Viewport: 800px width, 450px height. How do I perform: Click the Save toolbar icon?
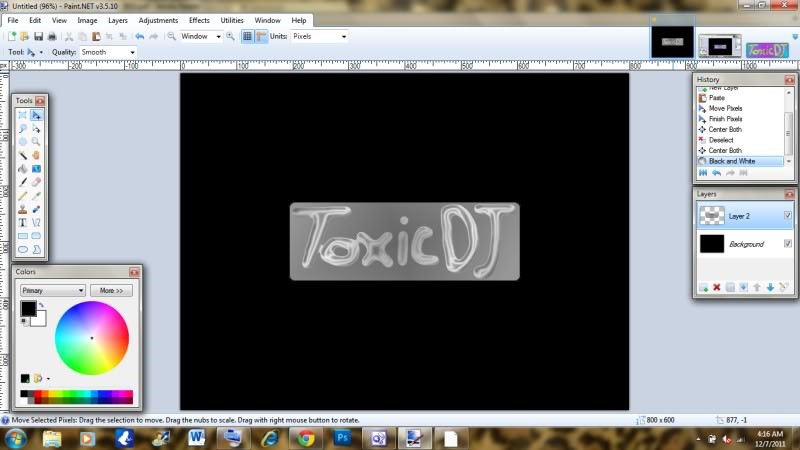pos(38,36)
